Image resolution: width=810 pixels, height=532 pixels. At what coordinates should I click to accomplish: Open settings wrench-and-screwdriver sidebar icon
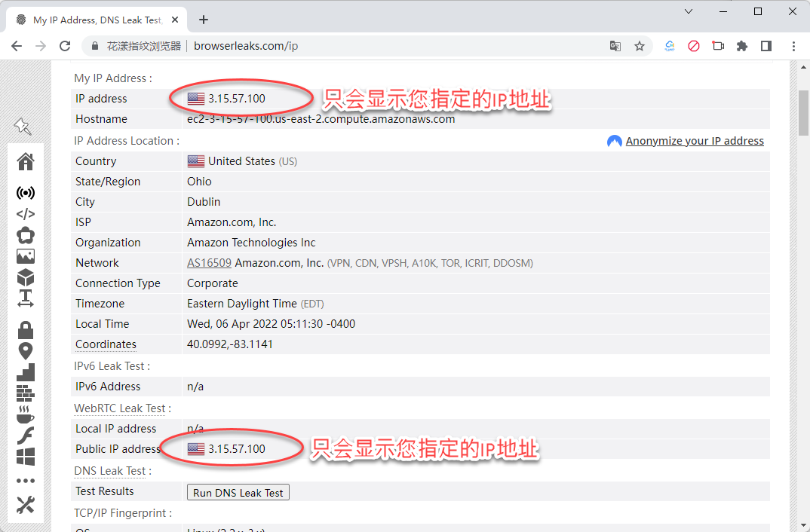click(x=26, y=505)
